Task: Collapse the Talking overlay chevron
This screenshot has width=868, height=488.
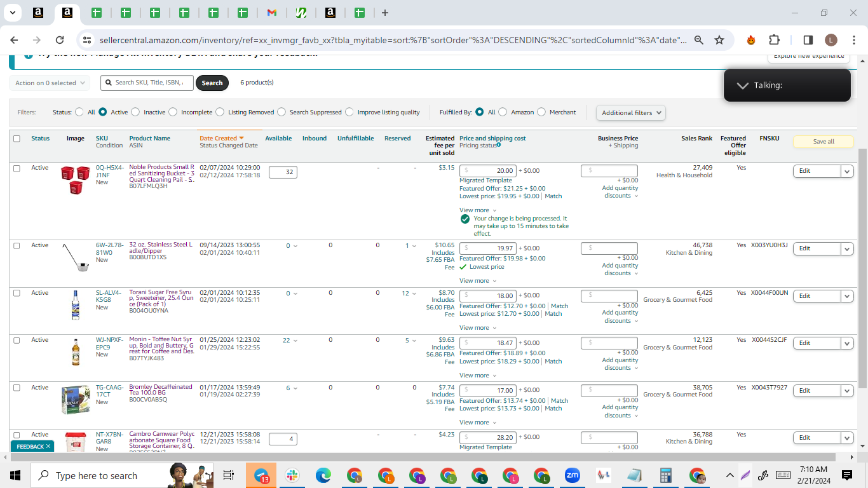Action: 742,85
